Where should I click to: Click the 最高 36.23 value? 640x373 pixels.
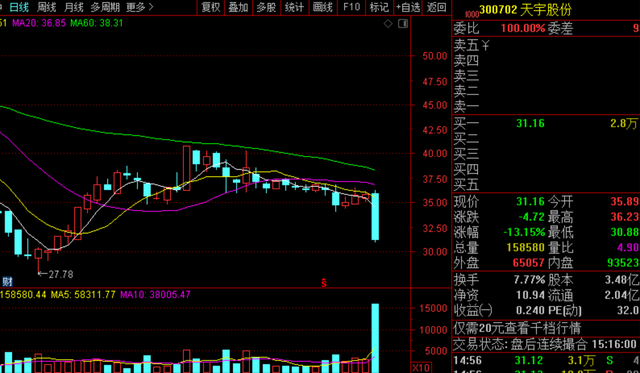coord(624,217)
